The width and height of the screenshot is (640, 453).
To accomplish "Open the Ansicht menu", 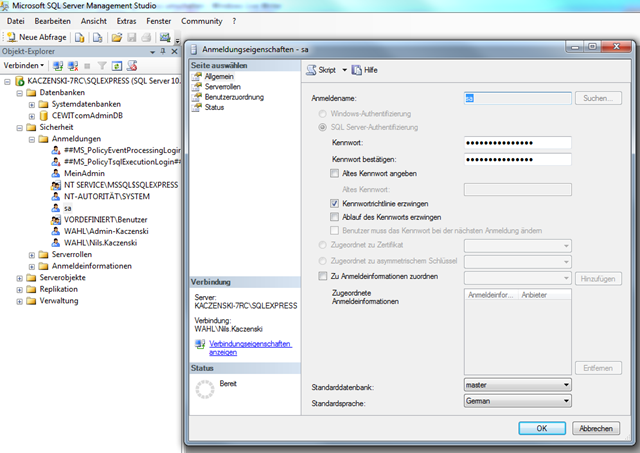I will [x=93, y=21].
